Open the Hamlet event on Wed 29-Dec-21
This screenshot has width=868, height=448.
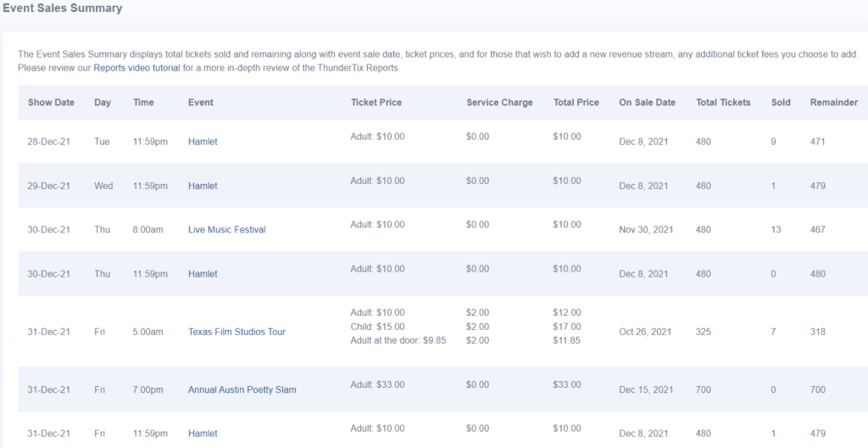203,186
